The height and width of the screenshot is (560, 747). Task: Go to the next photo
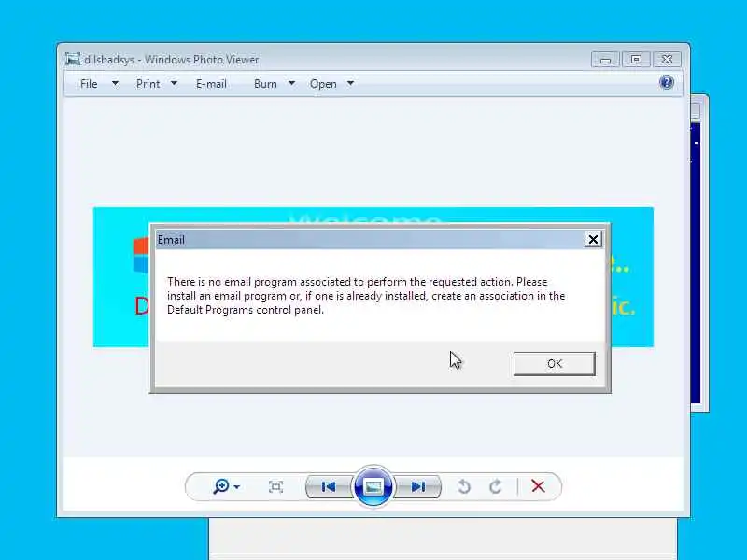coord(417,486)
